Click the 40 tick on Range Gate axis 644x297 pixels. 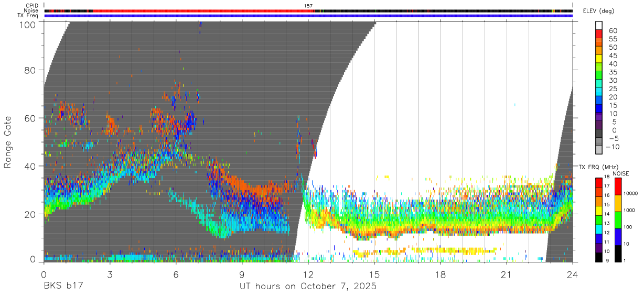(x=31, y=167)
